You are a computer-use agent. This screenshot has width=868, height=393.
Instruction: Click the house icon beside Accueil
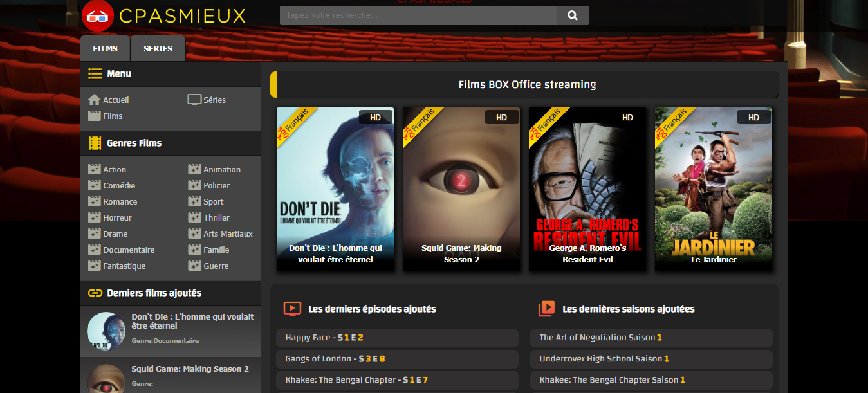[94, 100]
